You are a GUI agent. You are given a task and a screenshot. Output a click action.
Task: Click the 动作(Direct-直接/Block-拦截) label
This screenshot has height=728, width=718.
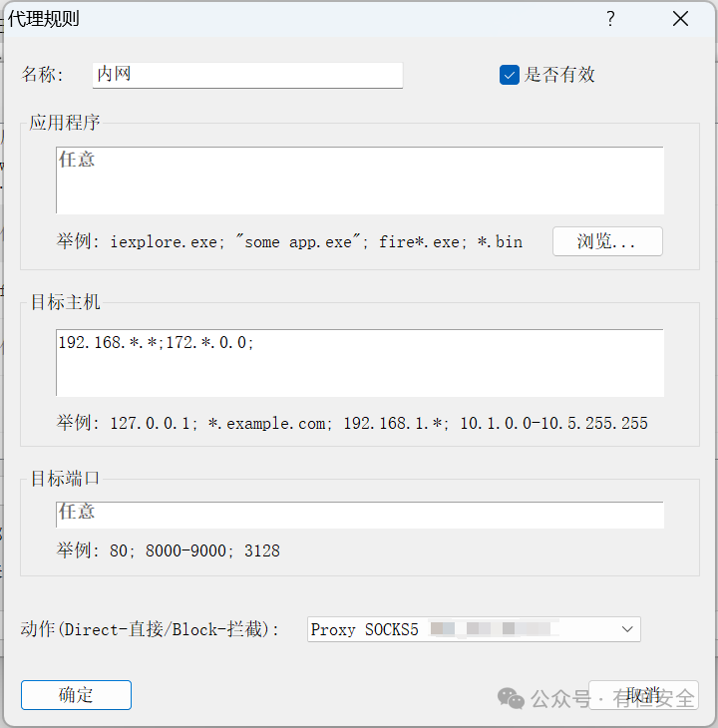click(x=149, y=629)
